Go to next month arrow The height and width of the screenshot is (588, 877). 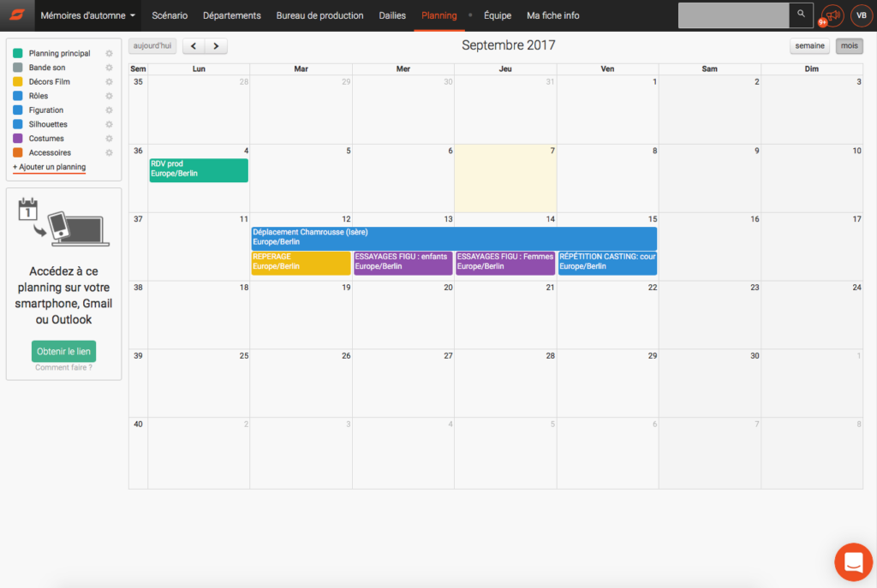tap(216, 46)
